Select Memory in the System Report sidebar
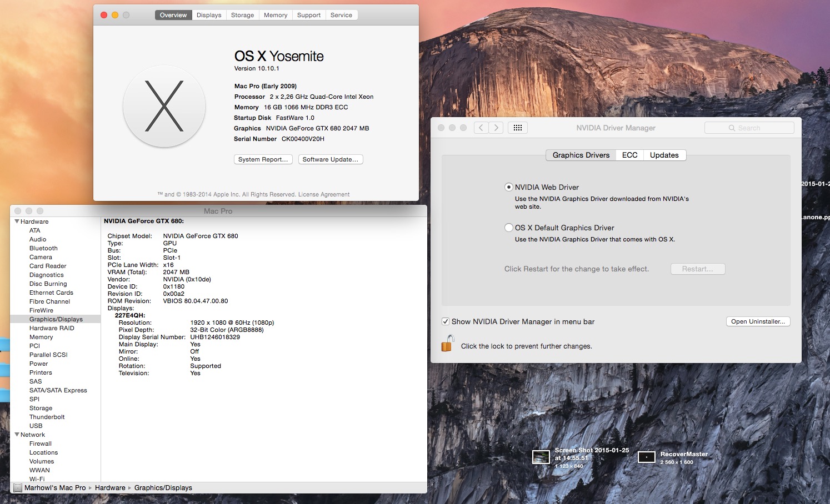This screenshot has height=504, width=830. point(41,337)
